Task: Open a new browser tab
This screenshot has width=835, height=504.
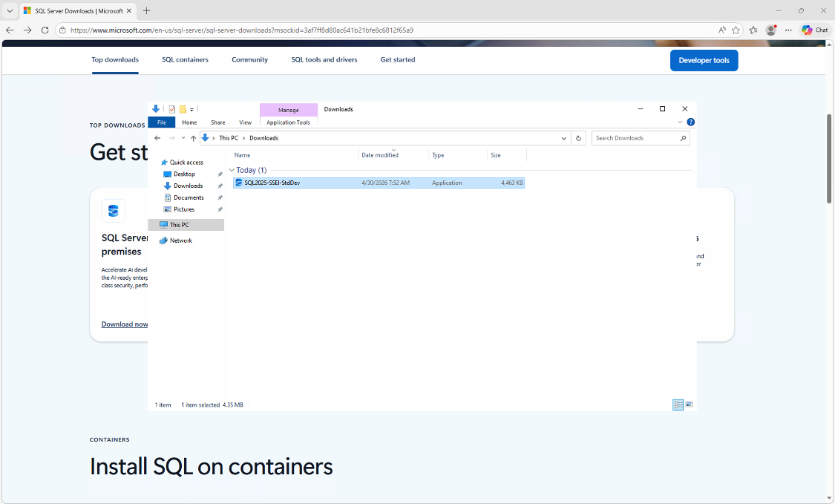Action: 146,10
